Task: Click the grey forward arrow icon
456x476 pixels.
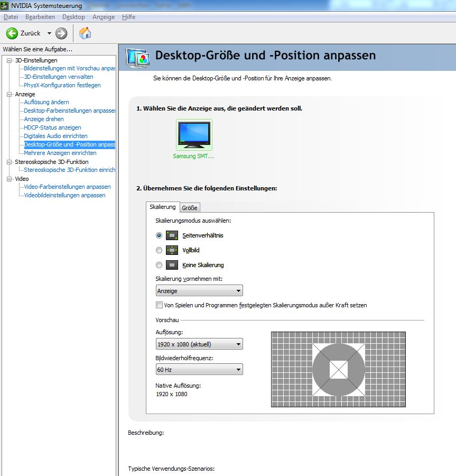Action: (61, 33)
